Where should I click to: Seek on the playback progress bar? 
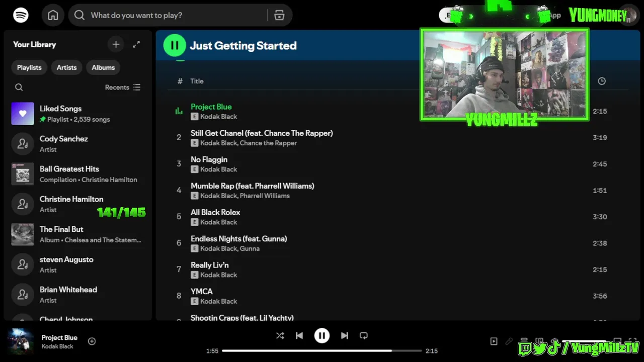pyautogui.click(x=322, y=350)
